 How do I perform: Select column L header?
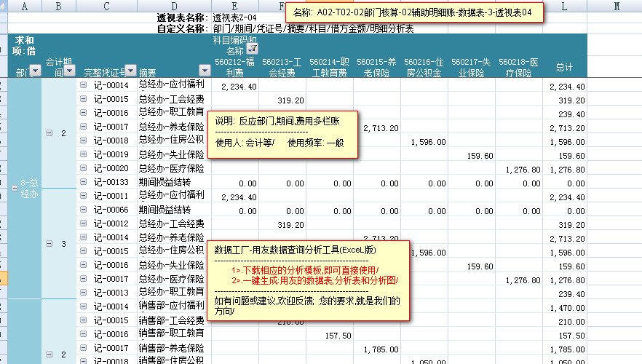click(564, 7)
